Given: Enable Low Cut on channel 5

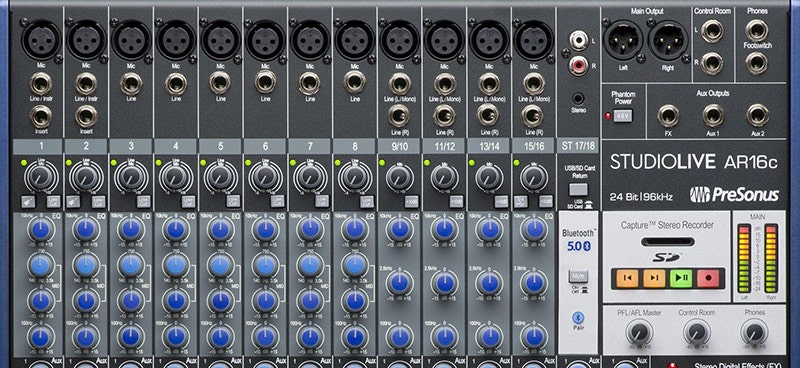Looking at the screenshot, I should [x=233, y=202].
